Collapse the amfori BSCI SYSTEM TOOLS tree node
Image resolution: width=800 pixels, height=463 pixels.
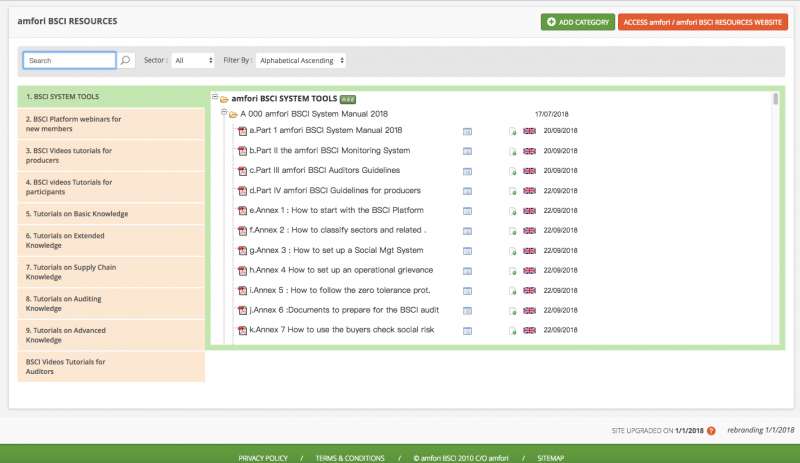tap(216, 98)
